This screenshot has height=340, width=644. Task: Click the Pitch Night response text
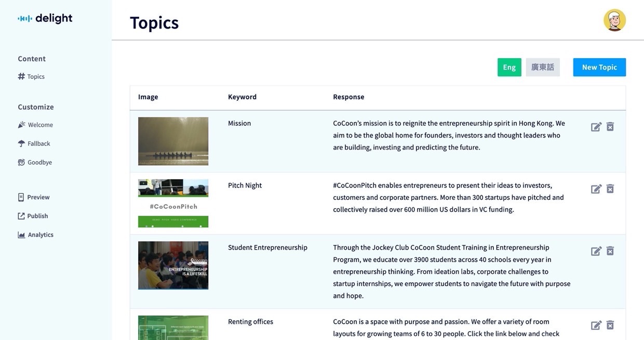tap(449, 198)
